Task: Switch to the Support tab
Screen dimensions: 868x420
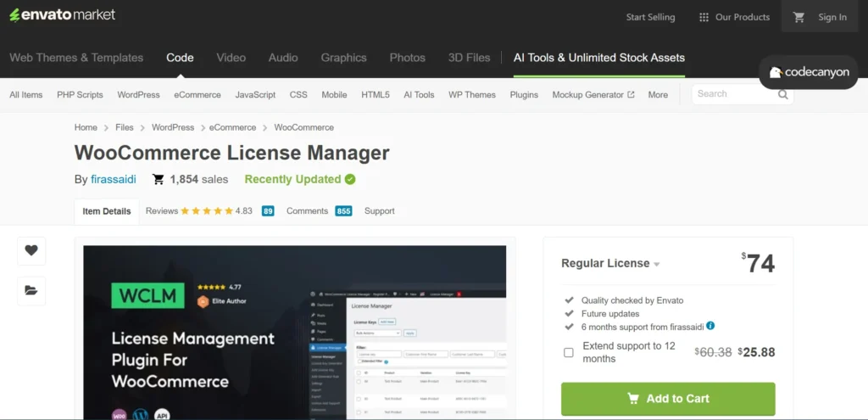Action: pos(379,211)
